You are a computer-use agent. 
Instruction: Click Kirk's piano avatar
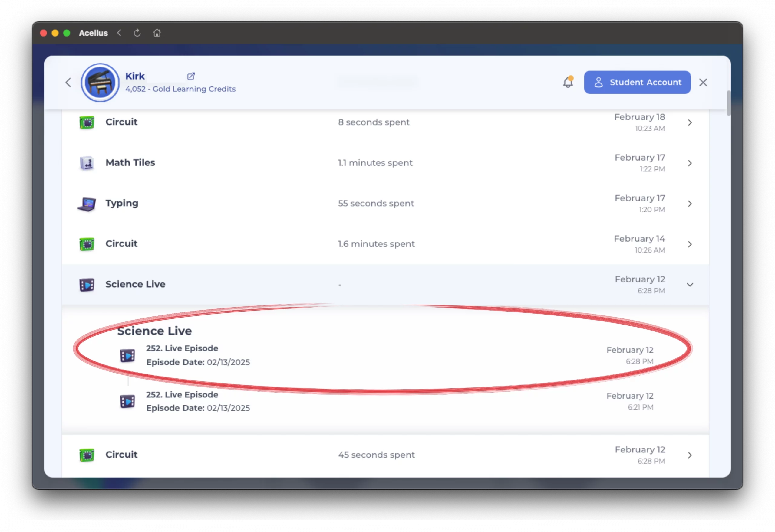point(100,83)
